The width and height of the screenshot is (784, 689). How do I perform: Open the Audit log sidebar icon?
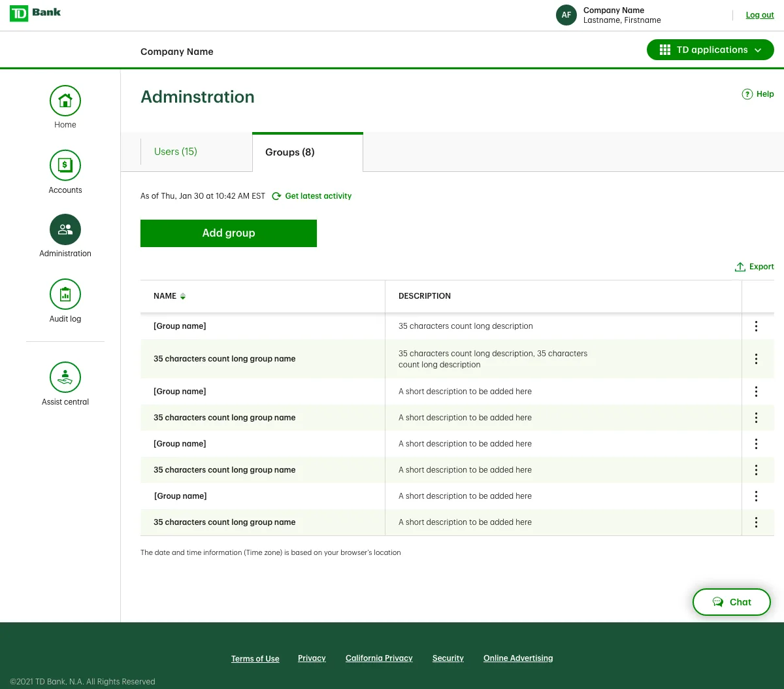65,295
